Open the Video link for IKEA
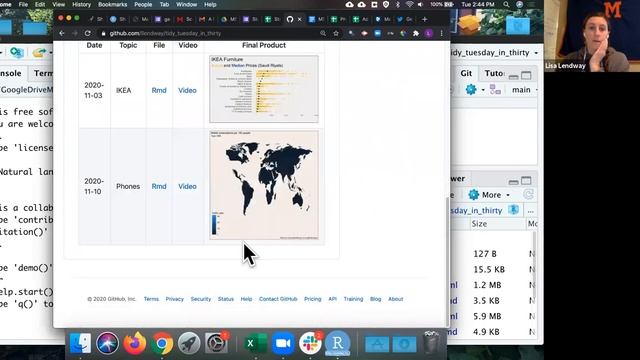The width and height of the screenshot is (640, 360). pos(187,90)
